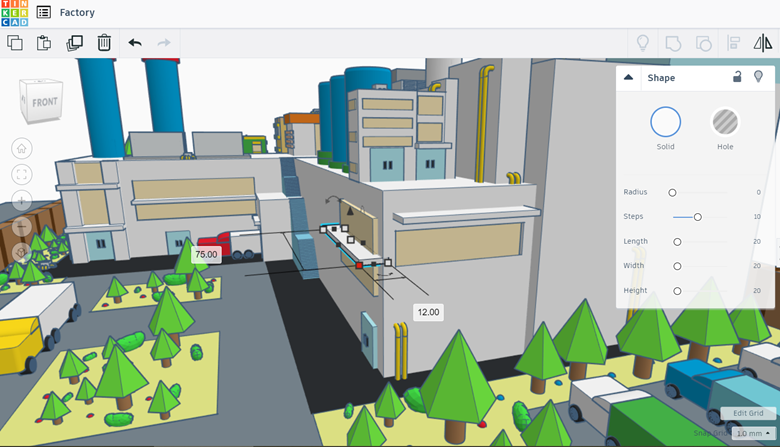The height and width of the screenshot is (447, 780).
Task: Activate the Mirror tool
Action: [763, 43]
